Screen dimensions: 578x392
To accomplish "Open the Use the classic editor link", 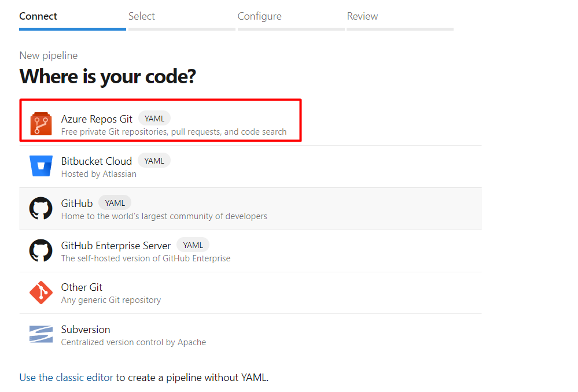I will click(67, 378).
